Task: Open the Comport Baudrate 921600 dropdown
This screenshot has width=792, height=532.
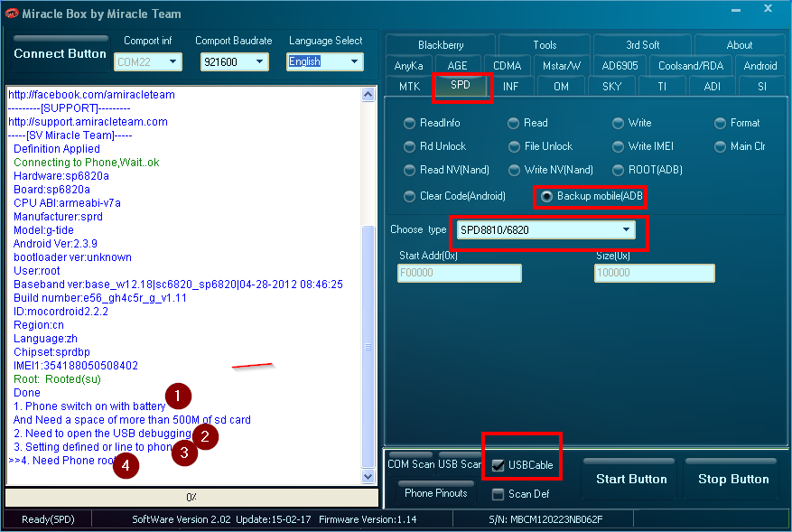Action: (x=235, y=61)
